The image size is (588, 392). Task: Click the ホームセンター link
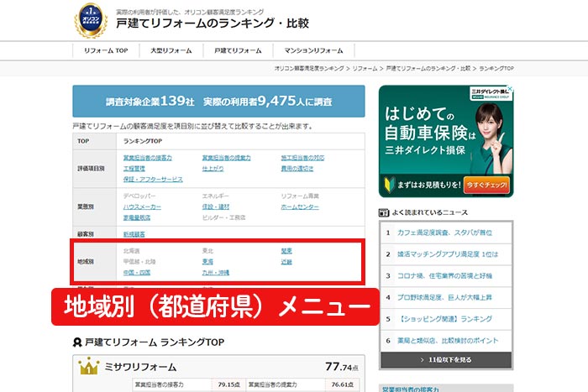click(300, 206)
